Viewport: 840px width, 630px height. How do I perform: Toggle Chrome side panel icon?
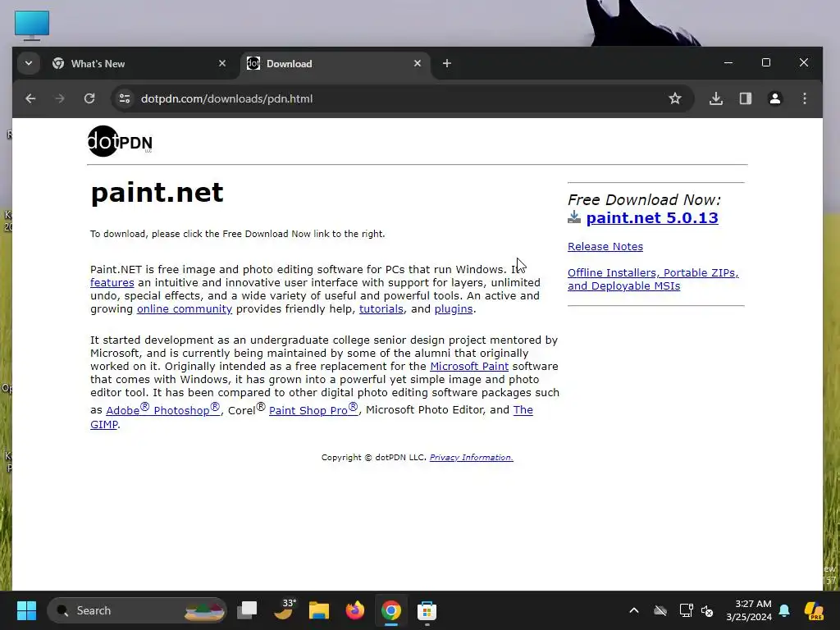point(745,98)
